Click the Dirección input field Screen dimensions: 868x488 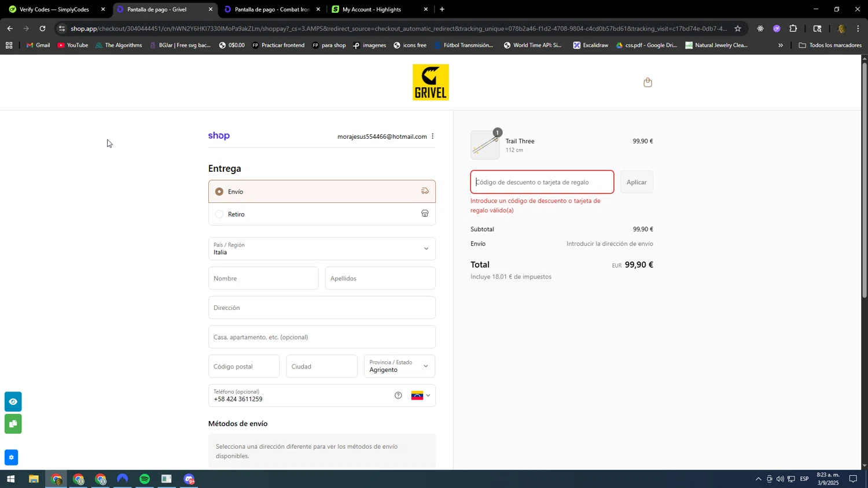[x=322, y=308]
